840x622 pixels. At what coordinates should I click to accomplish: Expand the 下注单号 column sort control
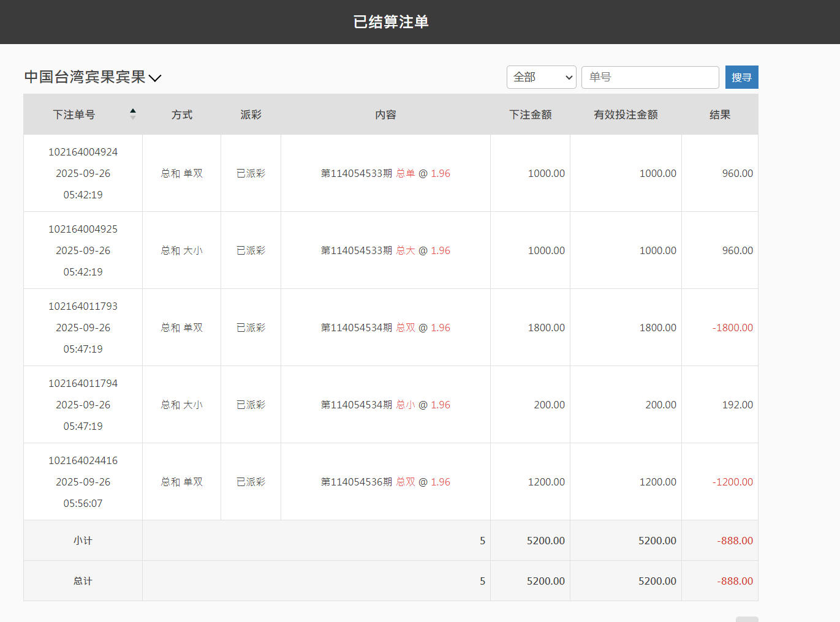(x=132, y=113)
